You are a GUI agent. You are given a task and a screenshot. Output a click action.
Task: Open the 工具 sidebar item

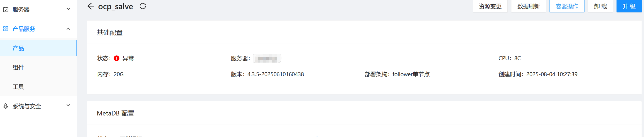point(38,87)
